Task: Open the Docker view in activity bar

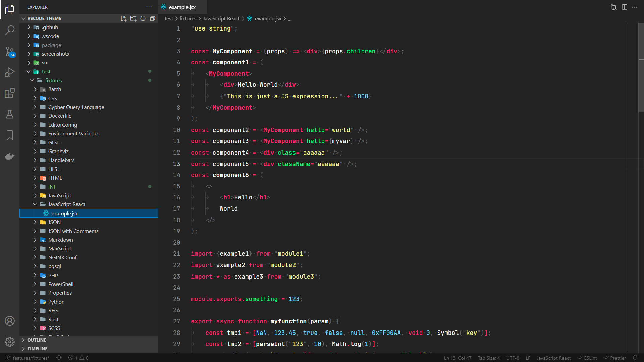Action: click(10, 156)
